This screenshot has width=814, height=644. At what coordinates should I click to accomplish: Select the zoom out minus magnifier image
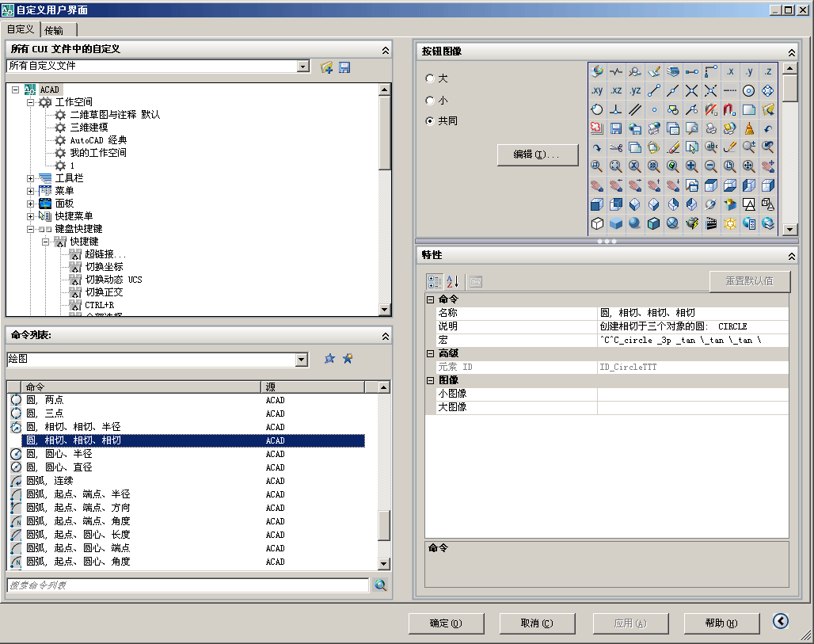click(710, 166)
